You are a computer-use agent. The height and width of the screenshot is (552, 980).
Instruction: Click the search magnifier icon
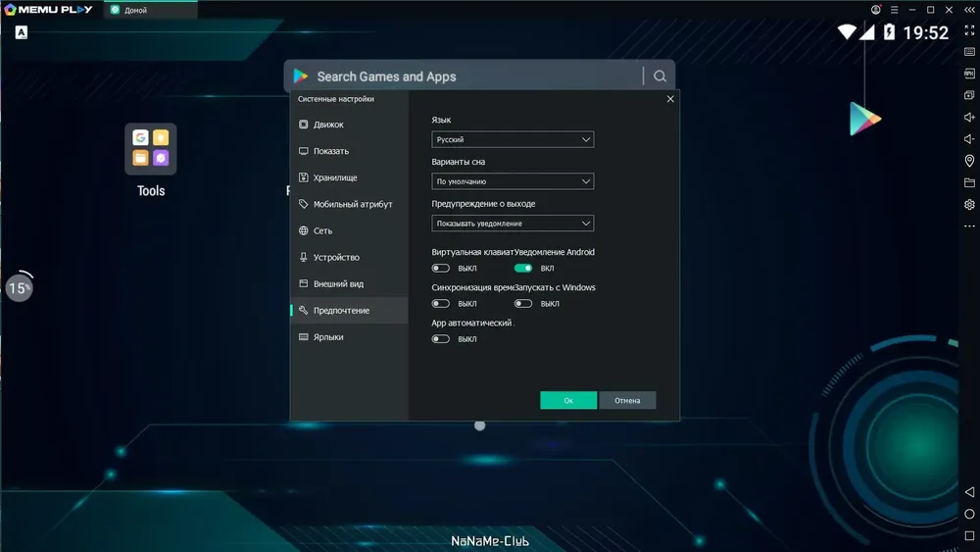660,76
